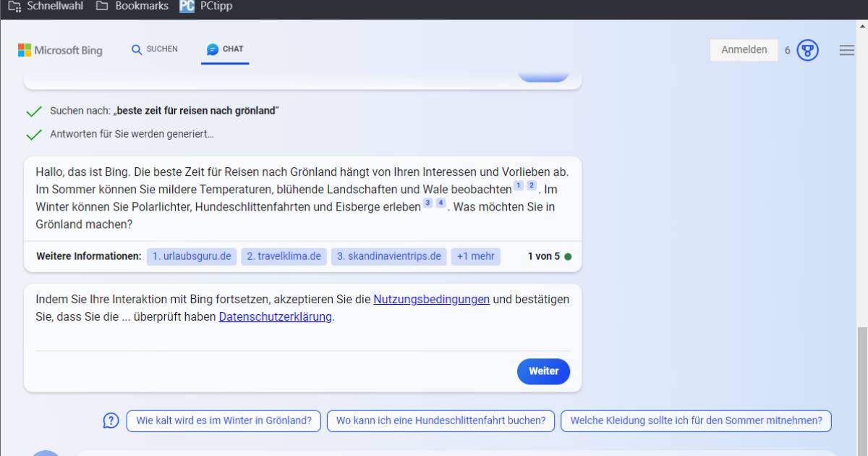
Task: Click the Microsoft Bing logo
Action: click(x=60, y=50)
